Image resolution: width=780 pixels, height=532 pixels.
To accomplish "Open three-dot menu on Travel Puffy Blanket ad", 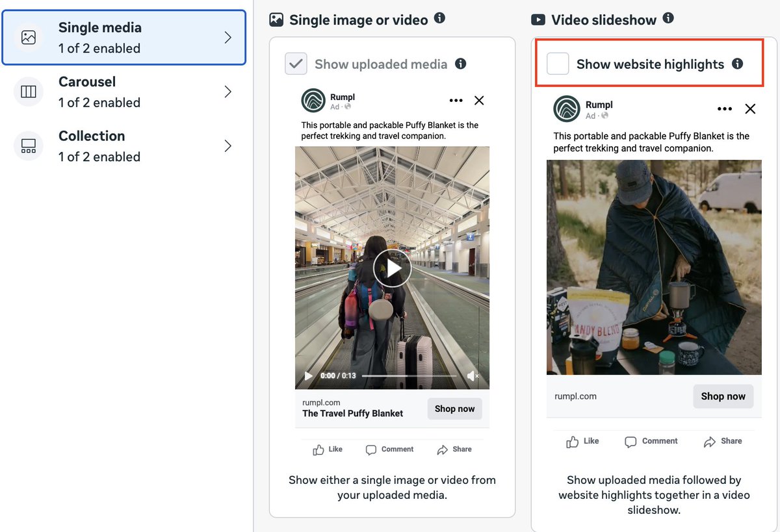I will (x=456, y=101).
